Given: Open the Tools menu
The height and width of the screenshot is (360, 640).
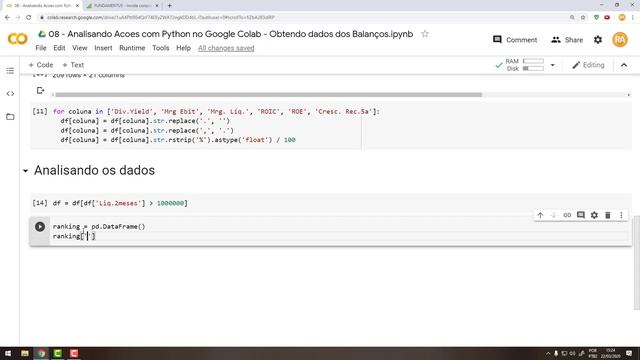Looking at the screenshot, I should [x=161, y=48].
